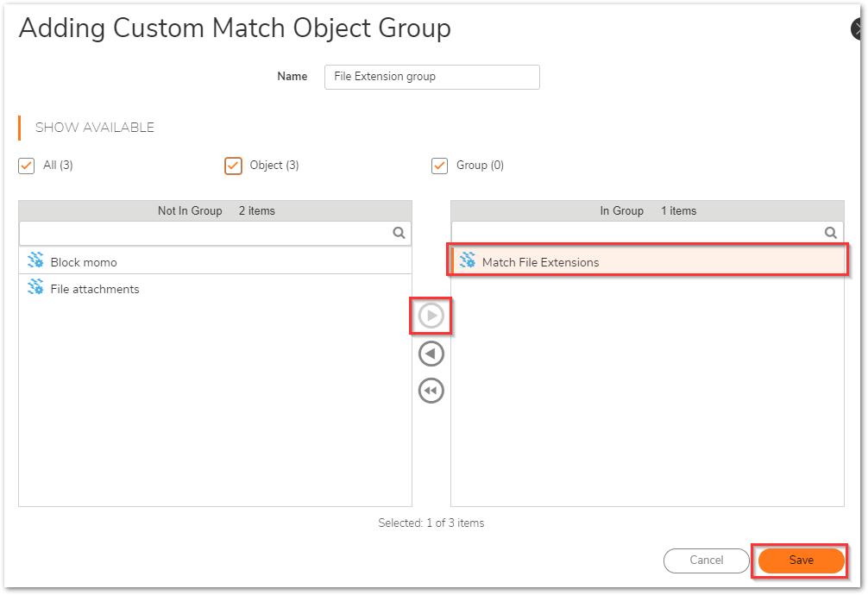This screenshot has width=868, height=595.
Task: Click the Not In Group search box
Action: 204,233
